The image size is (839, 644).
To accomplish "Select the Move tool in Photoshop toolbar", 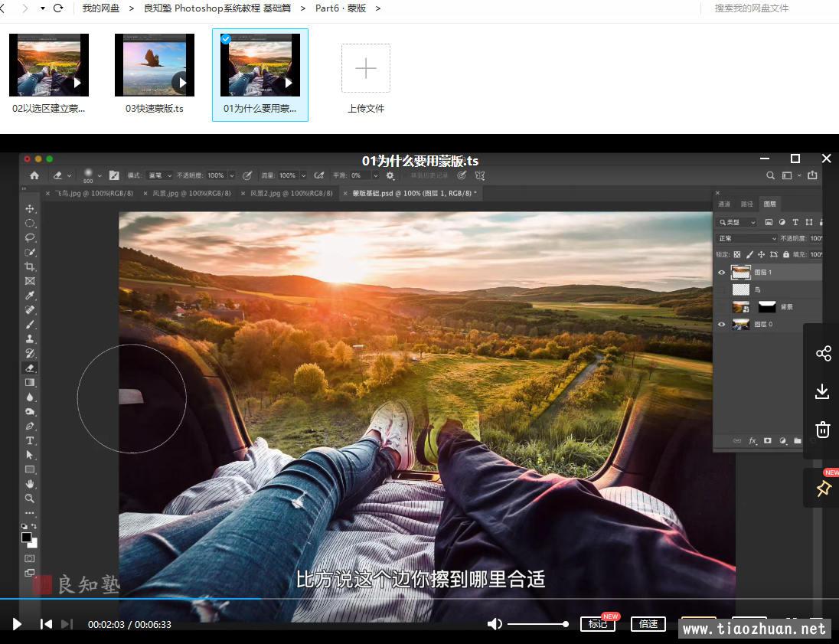I will point(30,209).
